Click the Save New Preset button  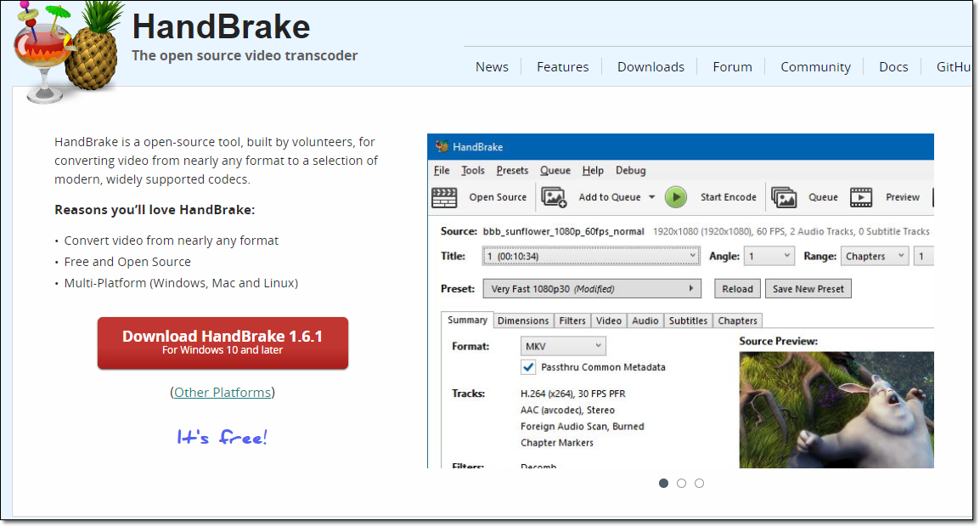(808, 288)
